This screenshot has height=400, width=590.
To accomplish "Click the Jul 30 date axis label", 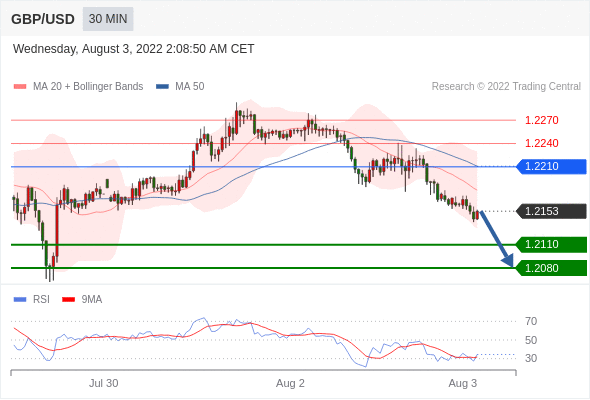I will [103, 383].
